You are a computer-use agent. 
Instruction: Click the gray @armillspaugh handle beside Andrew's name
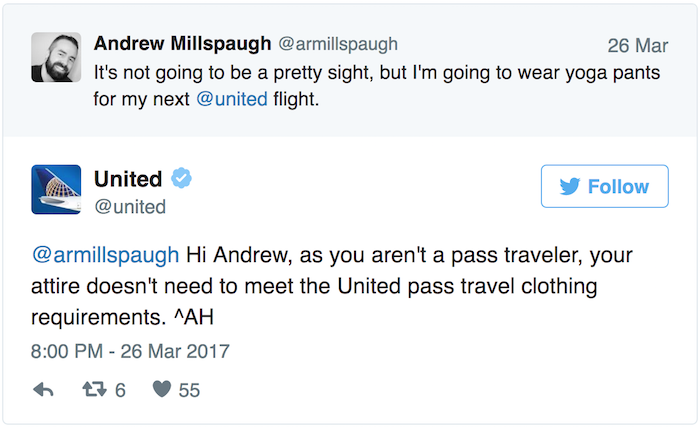coord(338,44)
